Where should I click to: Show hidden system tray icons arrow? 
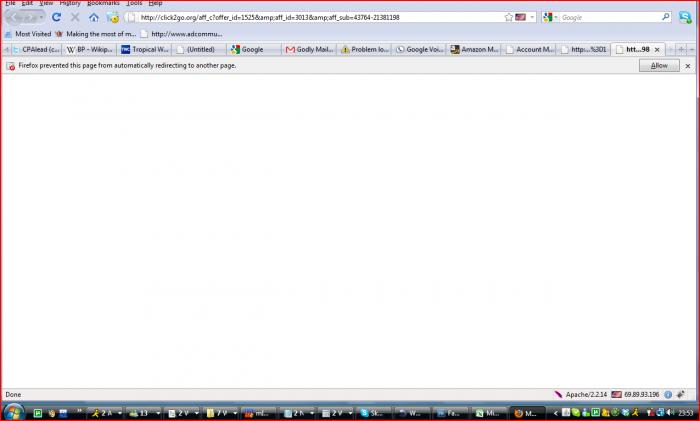(555, 413)
